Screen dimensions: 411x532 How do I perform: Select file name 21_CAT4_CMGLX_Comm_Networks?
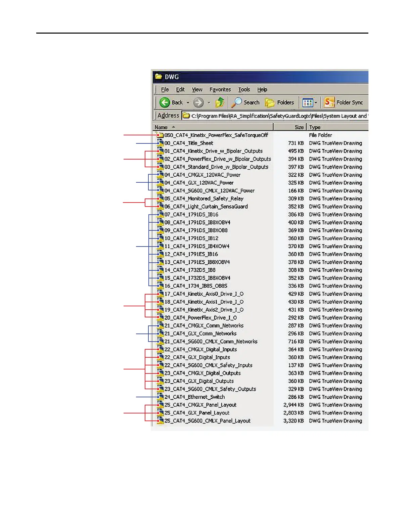pyautogui.click(x=204, y=326)
